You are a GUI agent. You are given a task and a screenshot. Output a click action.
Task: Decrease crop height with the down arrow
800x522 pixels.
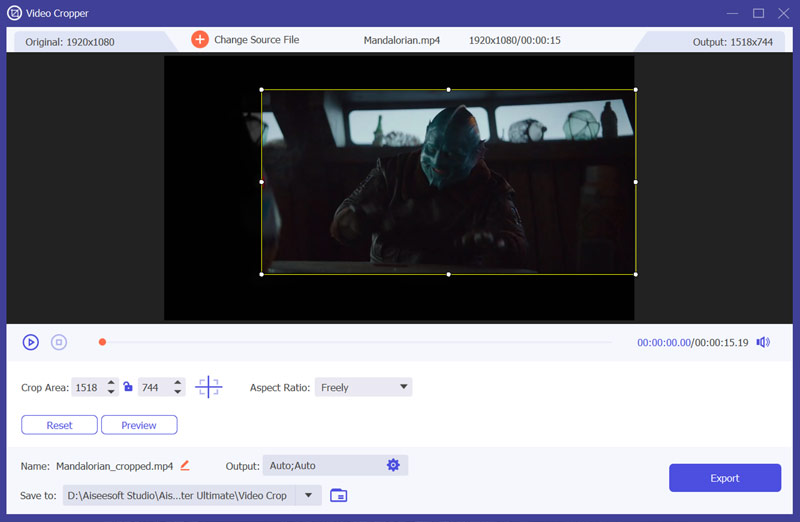click(x=178, y=392)
